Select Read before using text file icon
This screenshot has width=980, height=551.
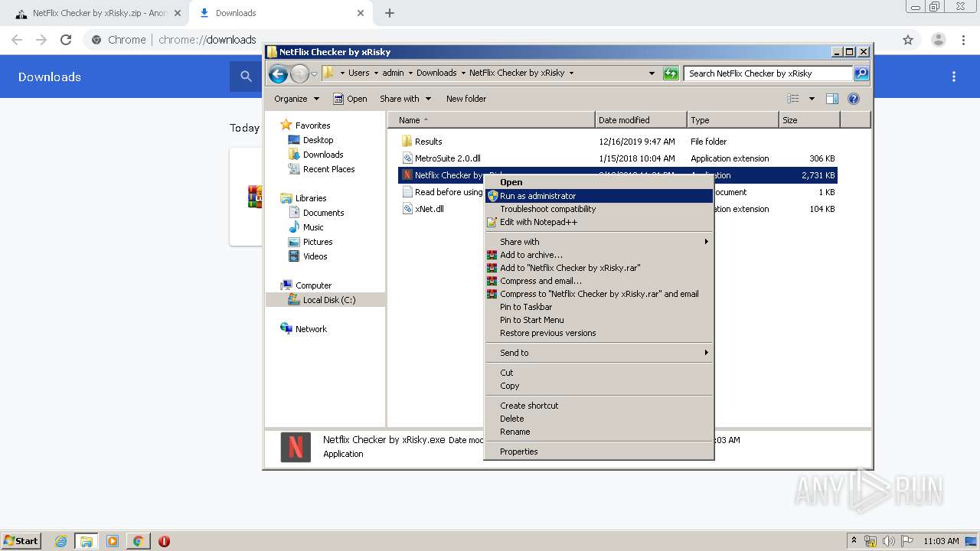pos(407,192)
